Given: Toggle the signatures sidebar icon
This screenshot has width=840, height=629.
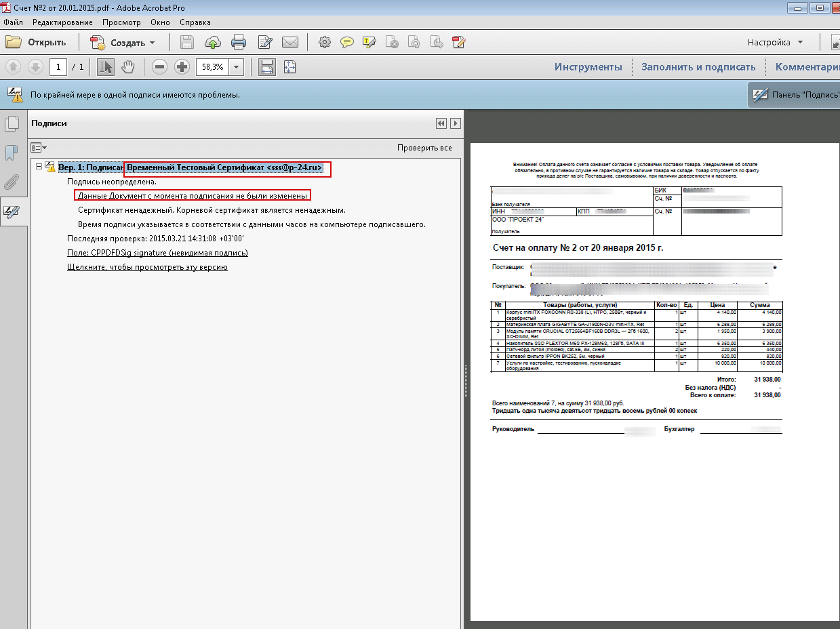Looking at the screenshot, I should click(x=12, y=211).
